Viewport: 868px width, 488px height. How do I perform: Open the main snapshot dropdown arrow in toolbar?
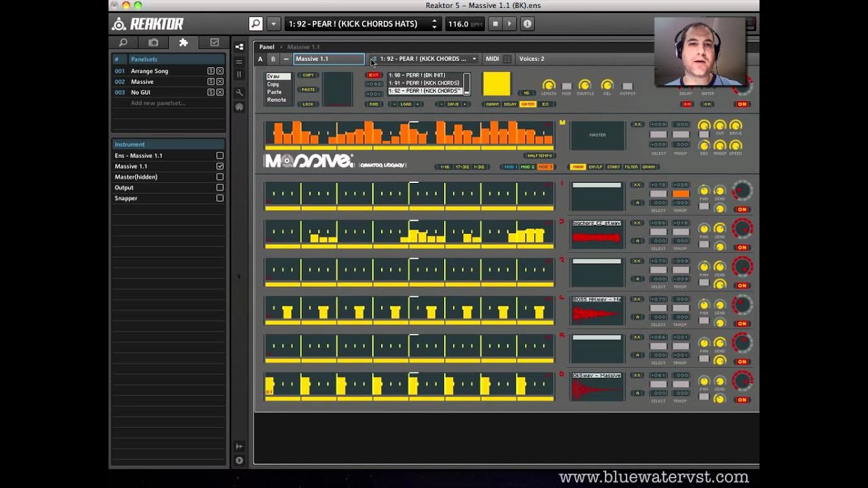pyautogui.click(x=273, y=24)
